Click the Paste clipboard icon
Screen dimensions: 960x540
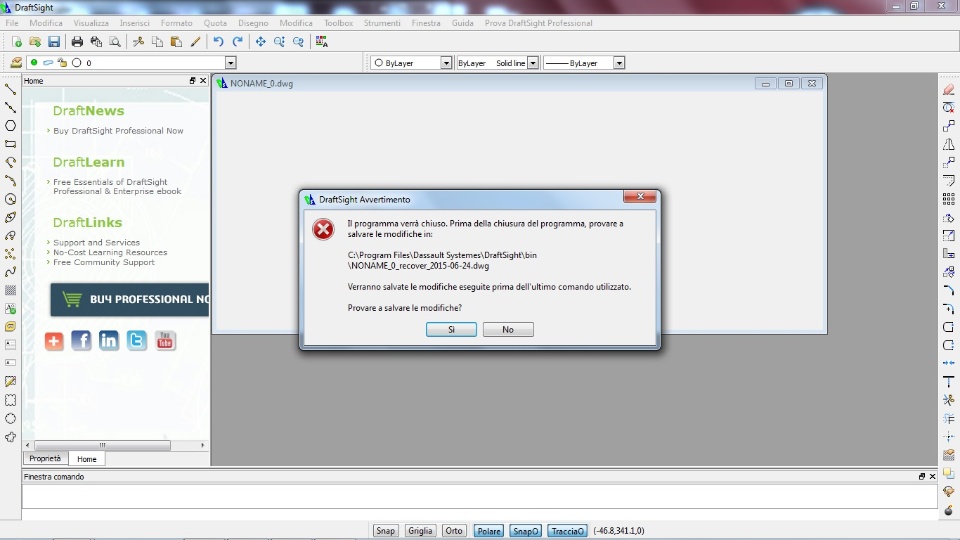click(x=176, y=42)
